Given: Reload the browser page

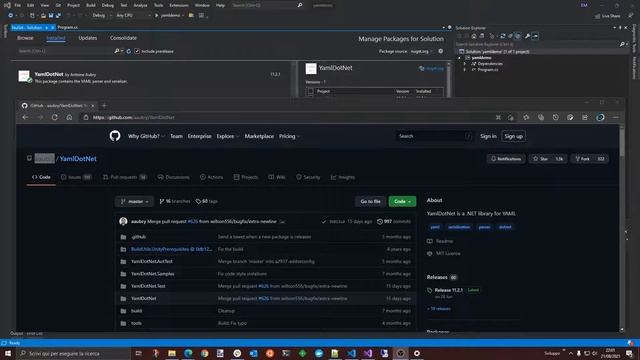Looking at the screenshot, I should (54, 117).
